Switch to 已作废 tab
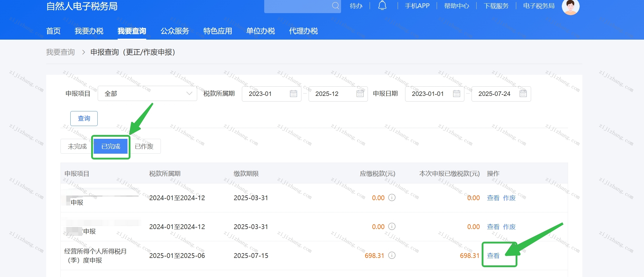This screenshot has width=644, height=277. [x=144, y=146]
